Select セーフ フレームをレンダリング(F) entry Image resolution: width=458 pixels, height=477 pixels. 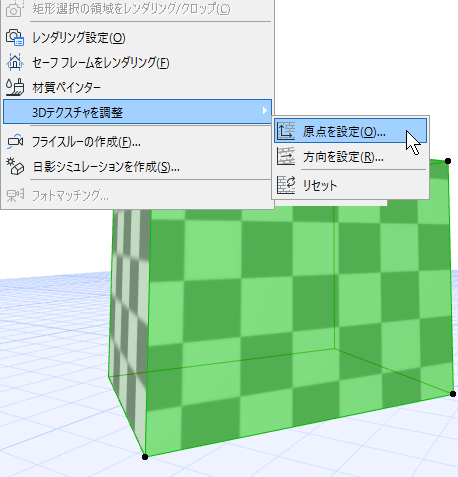point(138,62)
